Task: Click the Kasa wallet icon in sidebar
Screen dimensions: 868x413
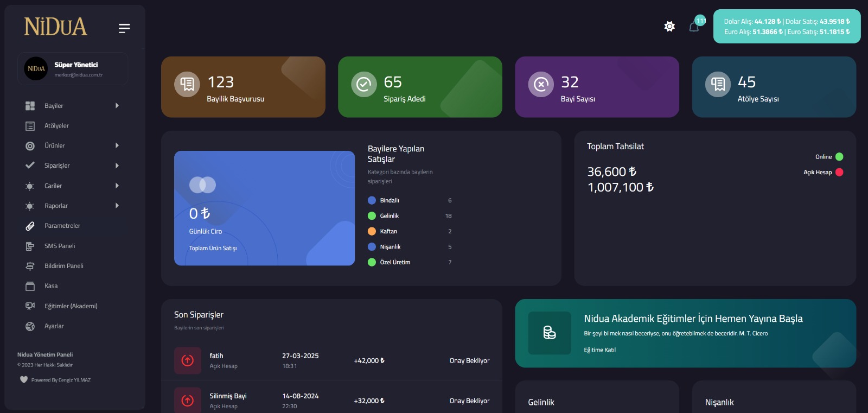Action: tap(30, 286)
